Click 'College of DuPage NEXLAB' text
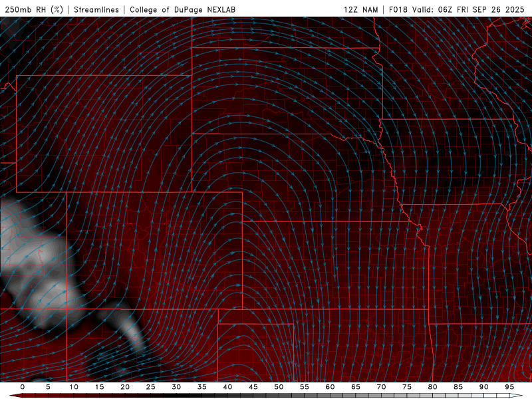Viewport: 532px width, 399px height. (x=182, y=9)
